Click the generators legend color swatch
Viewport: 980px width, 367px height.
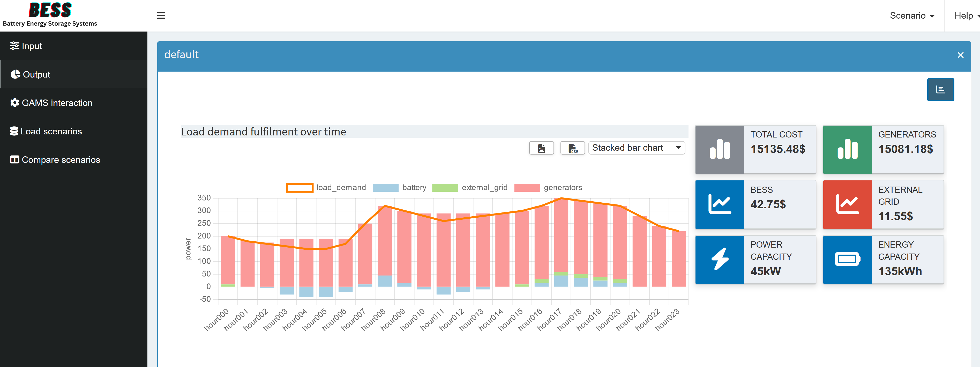tap(527, 187)
